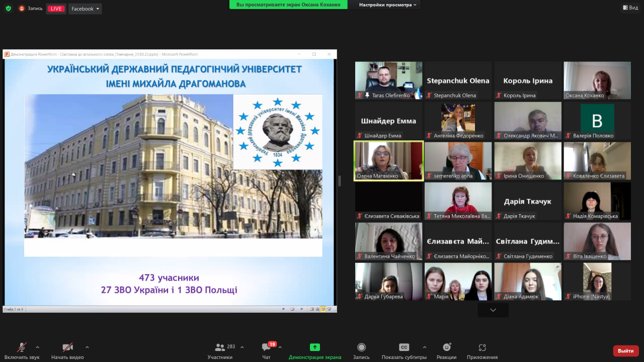
Task: Select Дарья Губарева's video tile
Action: tap(388, 282)
